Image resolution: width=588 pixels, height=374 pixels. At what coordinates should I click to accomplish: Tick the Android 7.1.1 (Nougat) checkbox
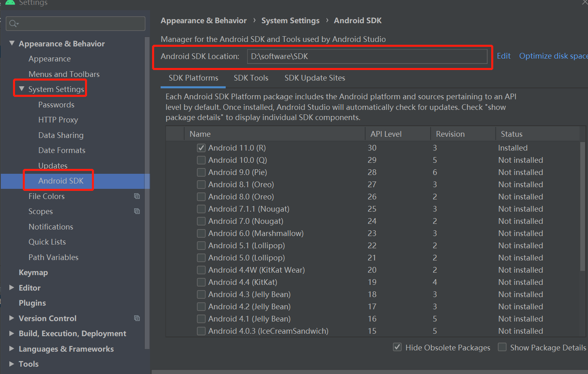[x=201, y=209]
